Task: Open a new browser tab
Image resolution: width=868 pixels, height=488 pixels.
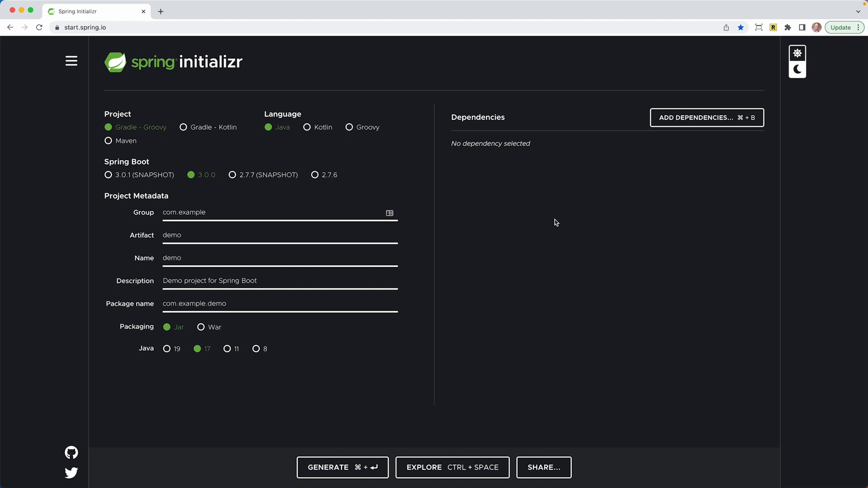Action: (161, 12)
